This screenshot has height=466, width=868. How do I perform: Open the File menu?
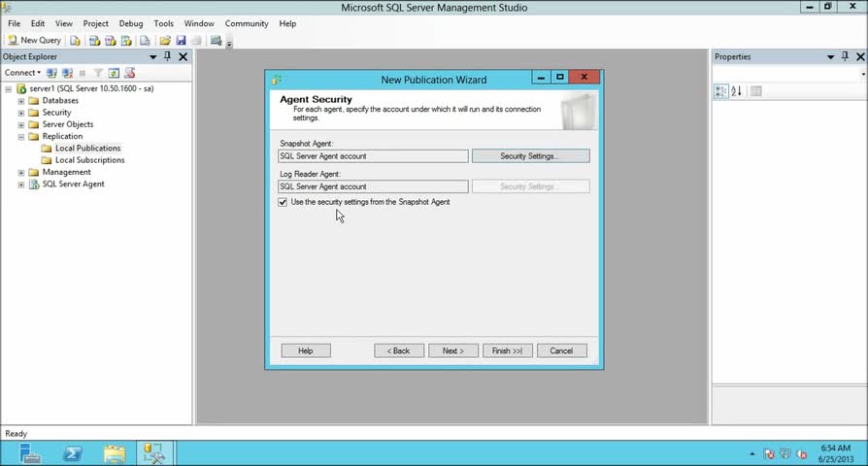[14, 24]
